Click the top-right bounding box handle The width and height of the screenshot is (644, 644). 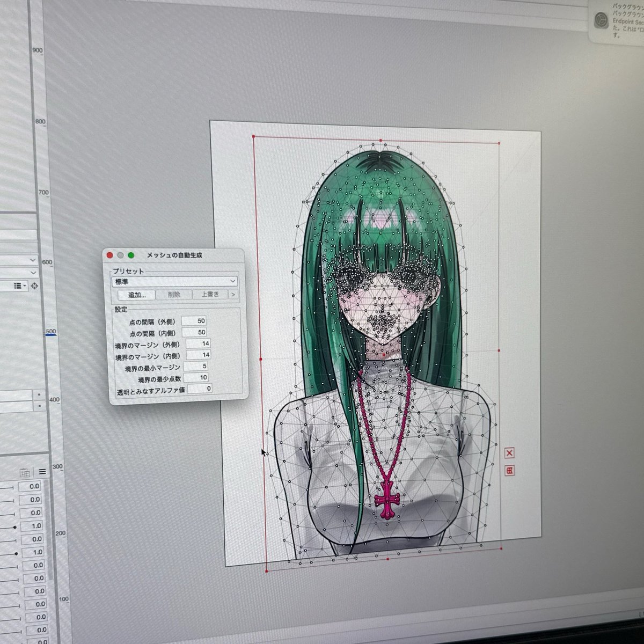pos(499,144)
